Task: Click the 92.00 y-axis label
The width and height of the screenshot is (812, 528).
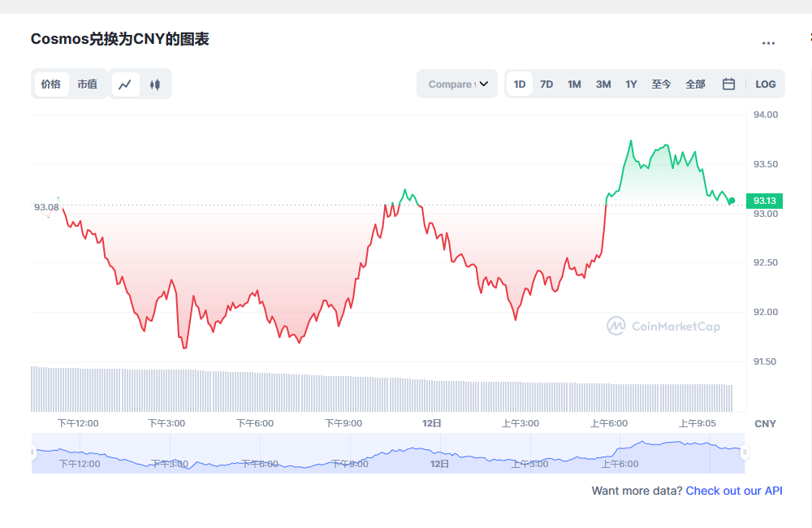Action: 766,312
